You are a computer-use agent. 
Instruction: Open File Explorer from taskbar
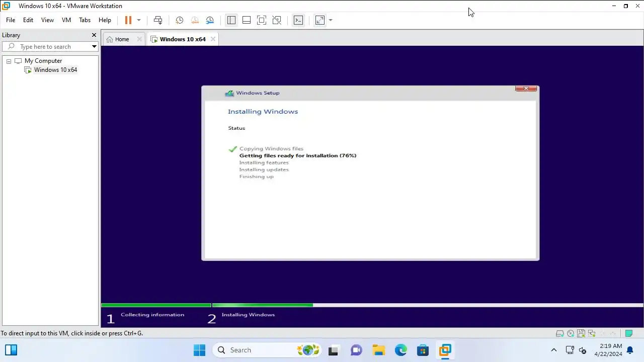(x=378, y=350)
